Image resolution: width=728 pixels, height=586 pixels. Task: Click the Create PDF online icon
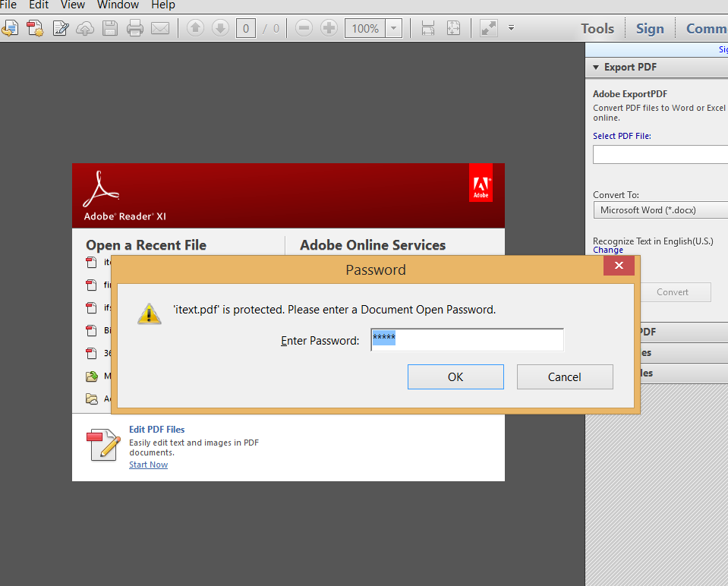(35, 29)
